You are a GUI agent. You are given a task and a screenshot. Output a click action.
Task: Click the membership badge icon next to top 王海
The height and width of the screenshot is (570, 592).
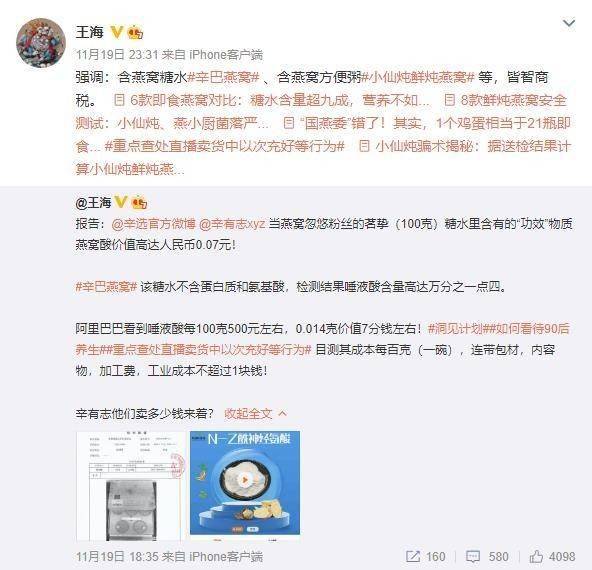click(135, 32)
